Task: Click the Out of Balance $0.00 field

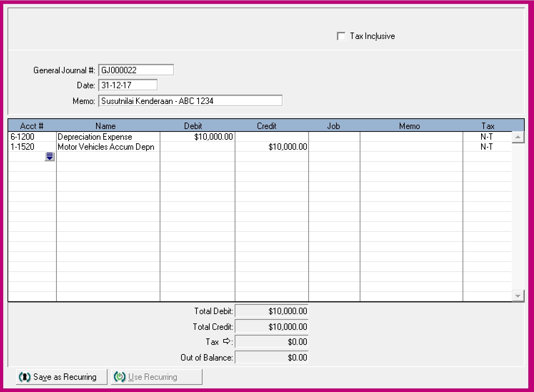Action: tap(271, 357)
